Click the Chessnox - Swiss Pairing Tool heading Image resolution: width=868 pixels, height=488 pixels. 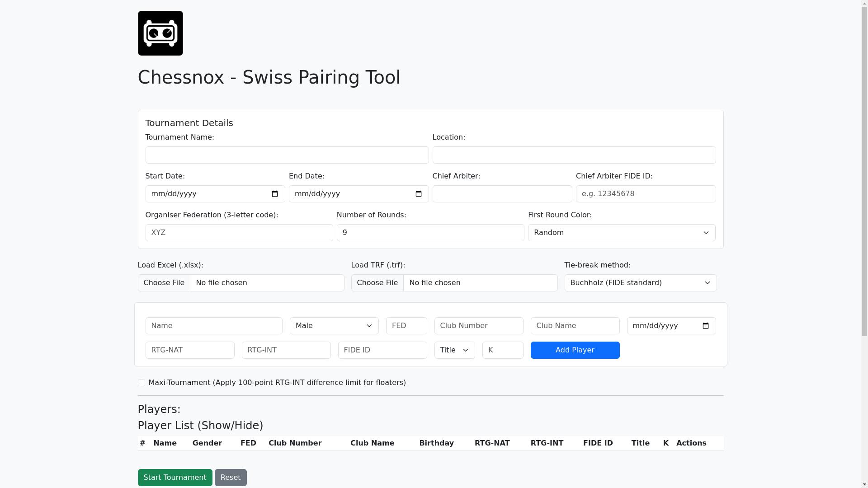[269, 77]
